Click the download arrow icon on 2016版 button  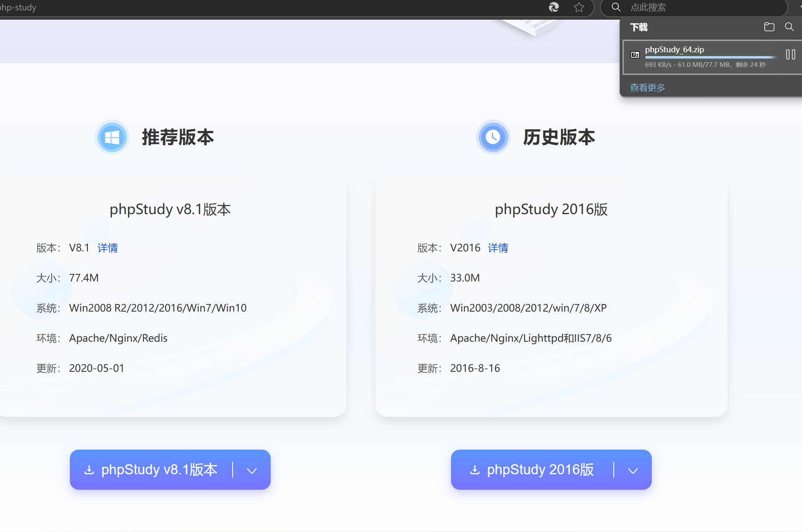coord(474,470)
